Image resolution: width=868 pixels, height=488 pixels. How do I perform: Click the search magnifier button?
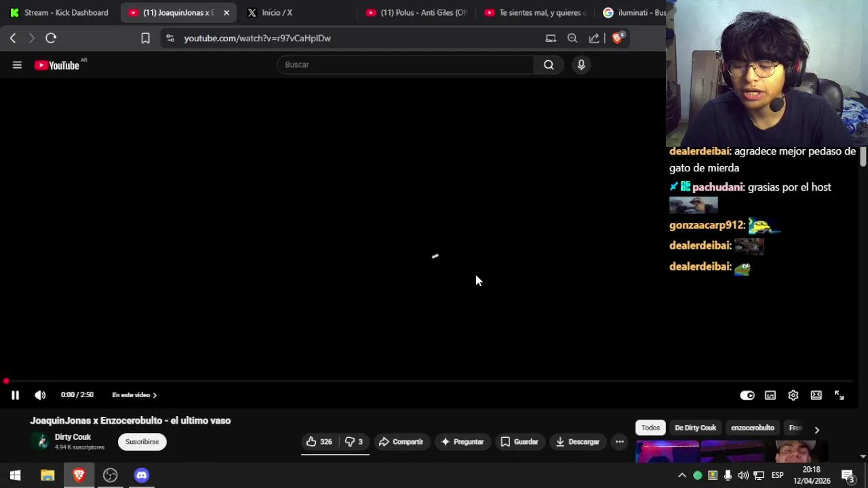[x=549, y=64]
